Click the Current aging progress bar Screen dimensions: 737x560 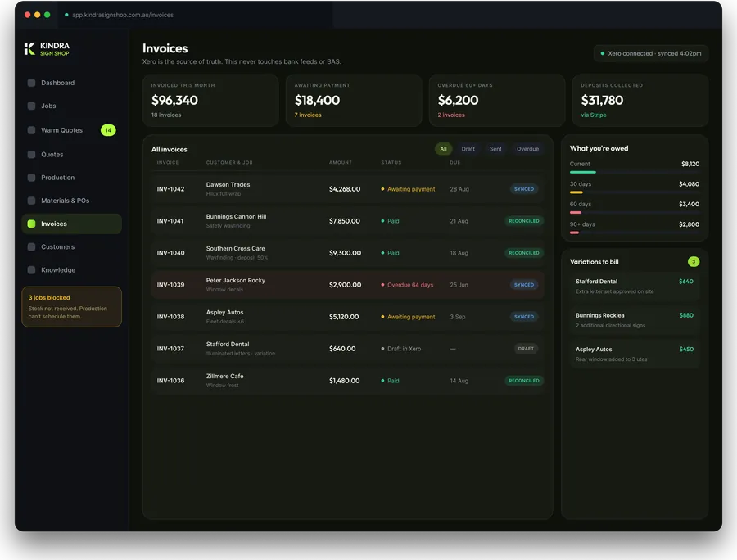tap(635, 173)
